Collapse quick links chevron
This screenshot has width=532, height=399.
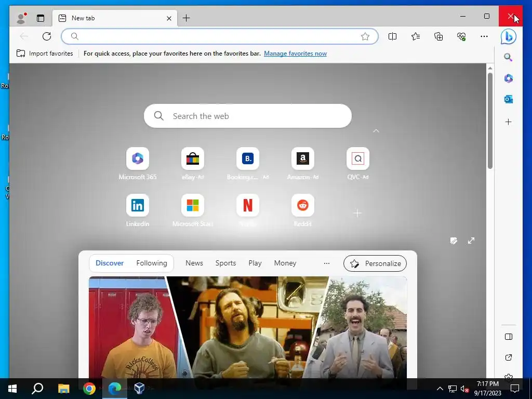(376, 131)
